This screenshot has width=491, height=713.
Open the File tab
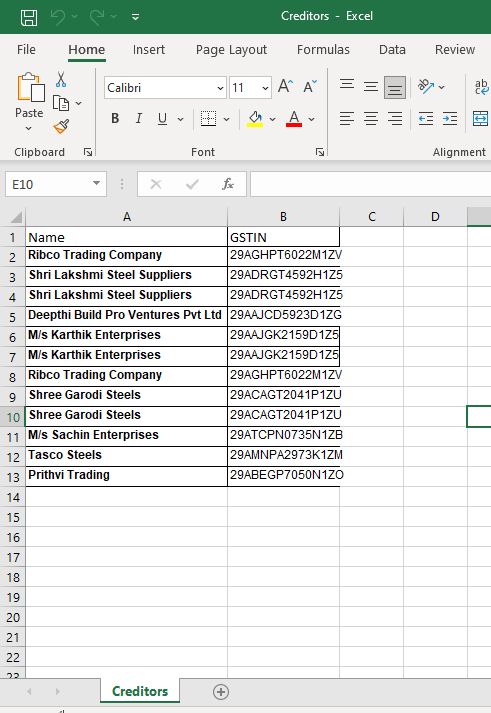click(x=26, y=50)
